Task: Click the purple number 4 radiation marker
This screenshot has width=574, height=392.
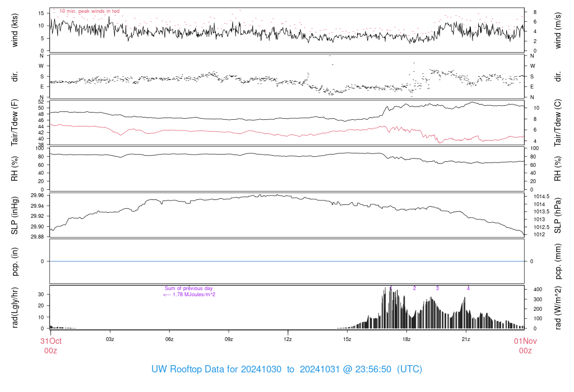Action: [x=468, y=288]
